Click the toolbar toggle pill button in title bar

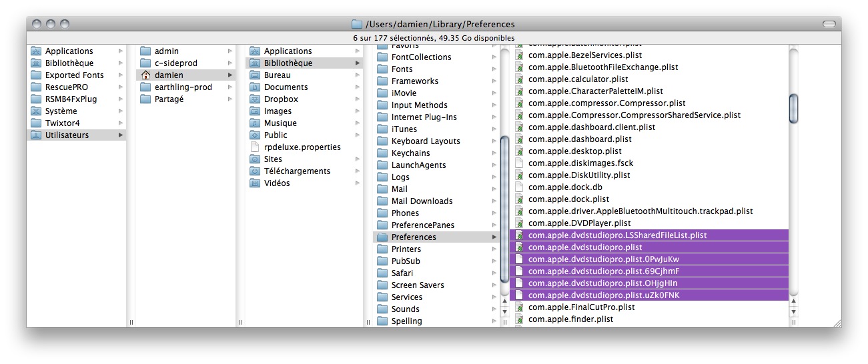coord(829,24)
